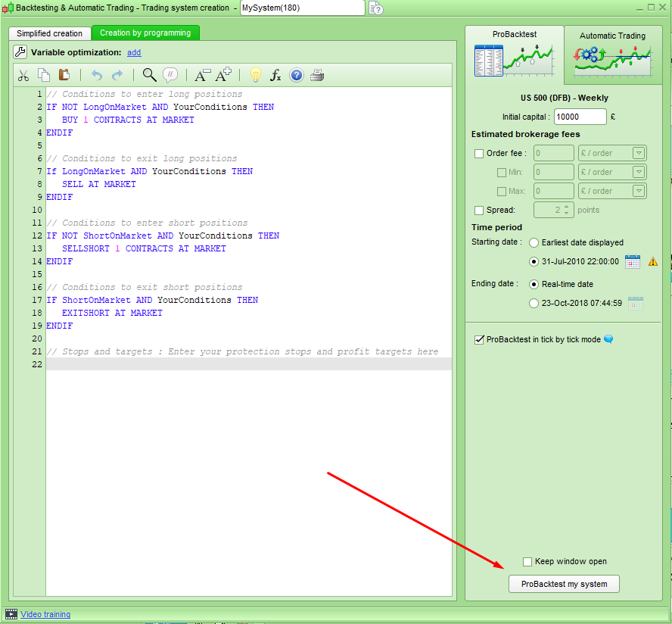The width and height of the screenshot is (672, 624).
Task: Click the candlestick window icon in title bar
Action: [x=8, y=8]
